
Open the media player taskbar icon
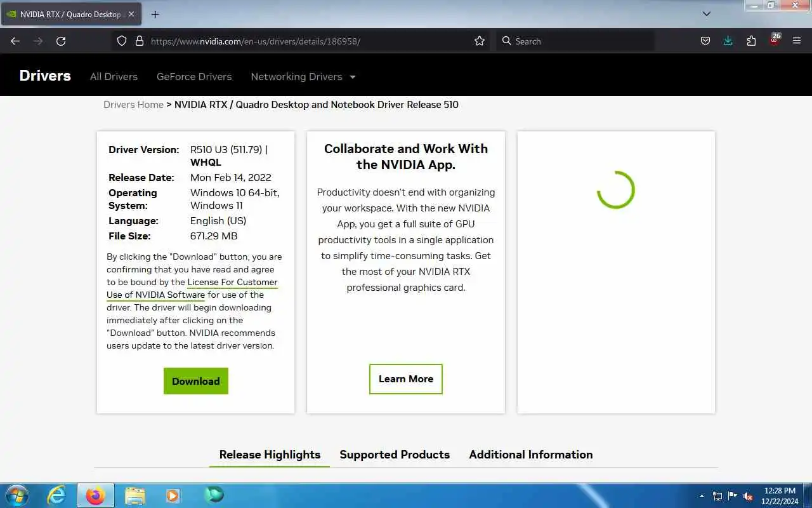[173, 495]
